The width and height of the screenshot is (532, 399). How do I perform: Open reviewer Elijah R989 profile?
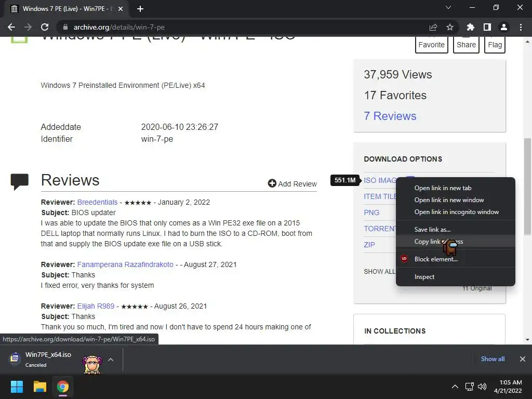(96, 306)
